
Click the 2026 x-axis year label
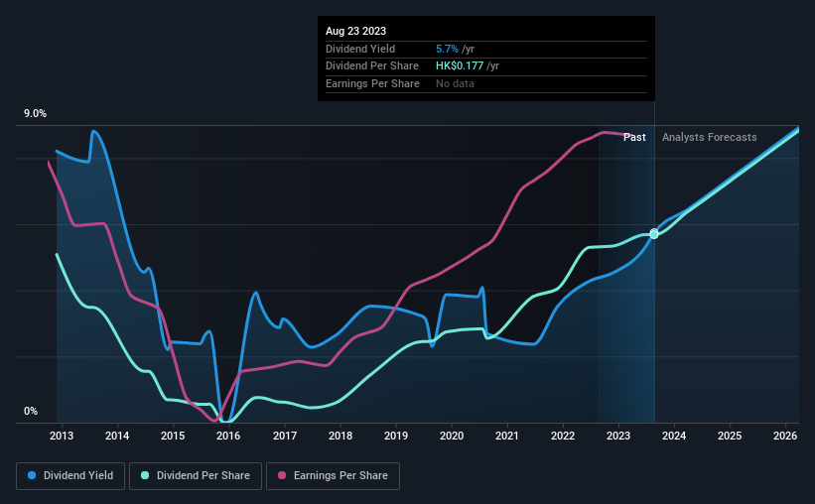[x=785, y=436]
